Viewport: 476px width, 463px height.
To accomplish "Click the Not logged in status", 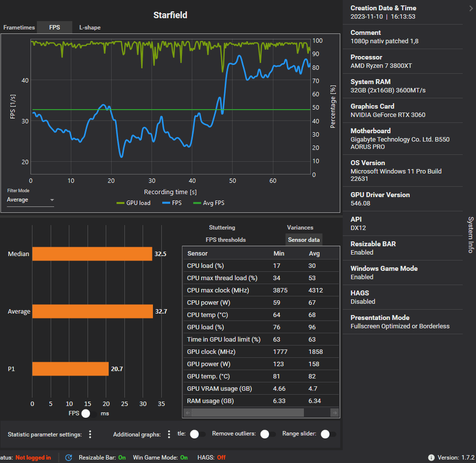I will pos(33,458).
